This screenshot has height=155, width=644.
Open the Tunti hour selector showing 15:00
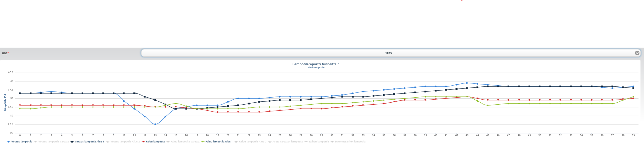(x=388, y=53)
